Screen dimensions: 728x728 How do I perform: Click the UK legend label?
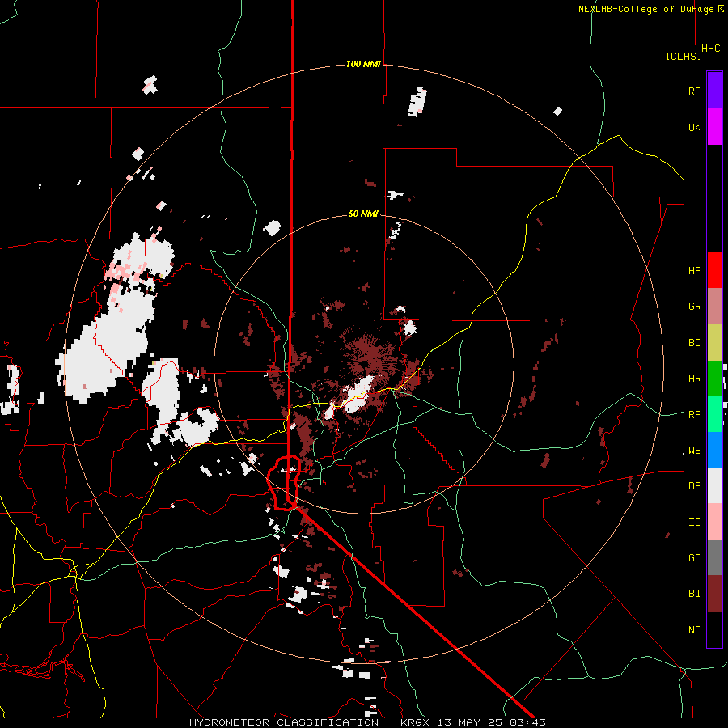[x=695, y=127]
